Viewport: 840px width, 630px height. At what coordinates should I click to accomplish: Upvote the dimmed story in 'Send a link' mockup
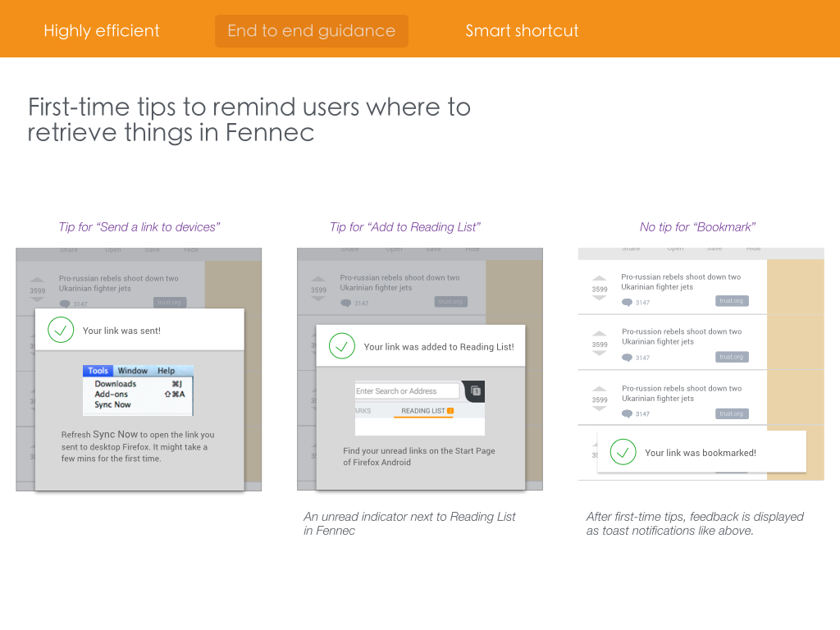tap(37, 281)
